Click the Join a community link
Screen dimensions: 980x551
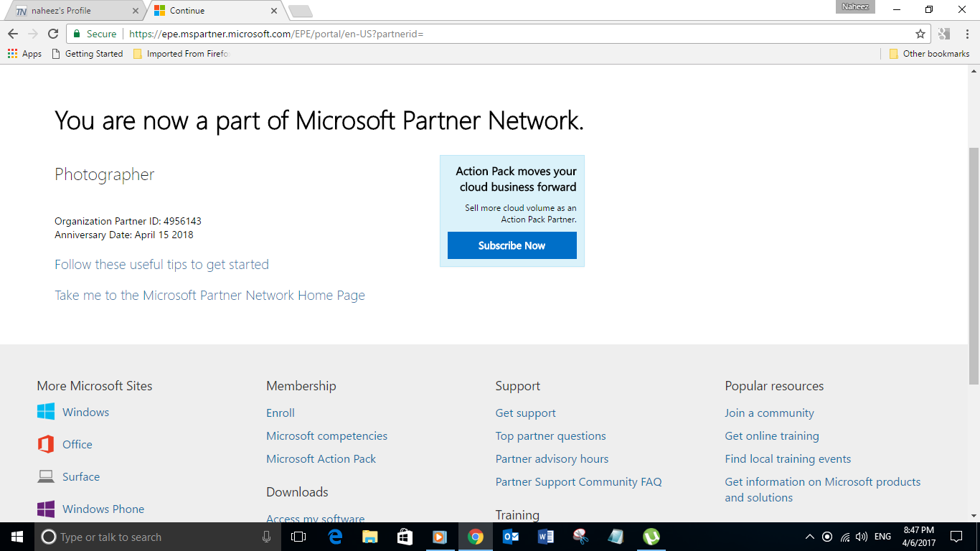(769, 413)
